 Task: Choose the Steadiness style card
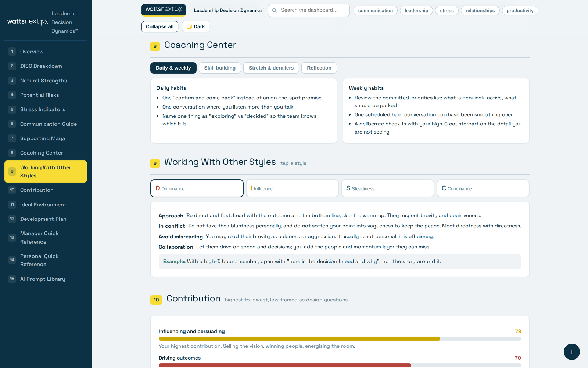coord(388,188)
